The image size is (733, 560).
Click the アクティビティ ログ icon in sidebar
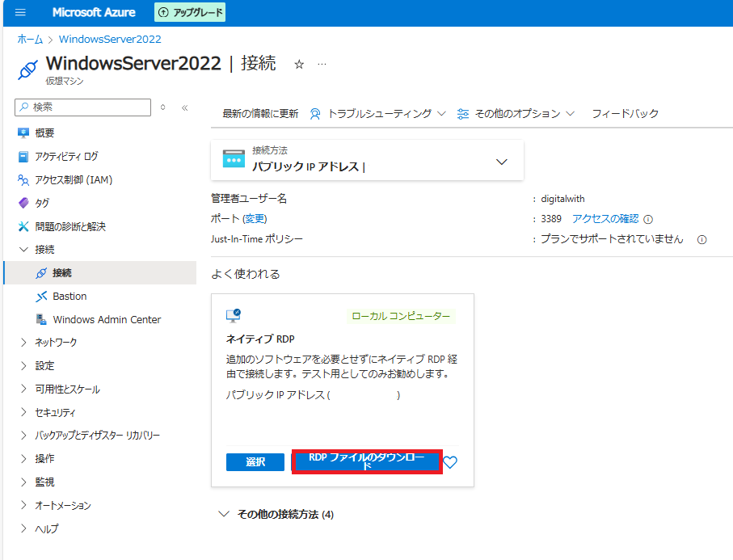tap(23, 157)
